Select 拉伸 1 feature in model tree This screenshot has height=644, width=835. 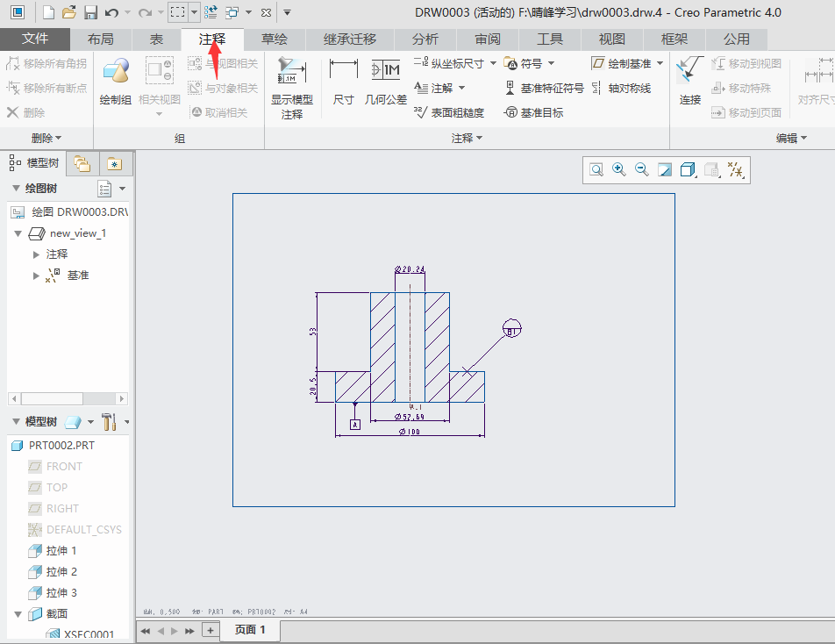point(53,551)
